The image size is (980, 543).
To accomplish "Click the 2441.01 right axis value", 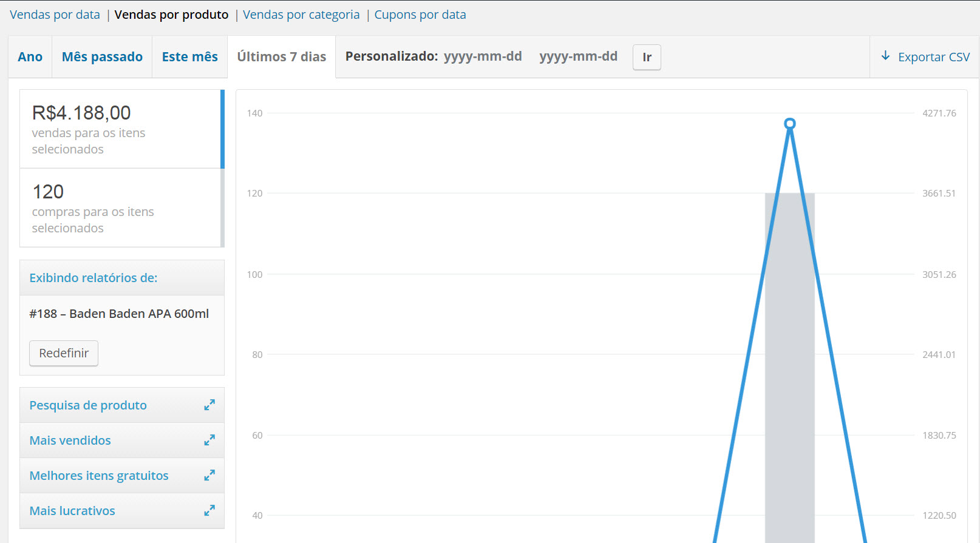I will click(x=939, y=354).
